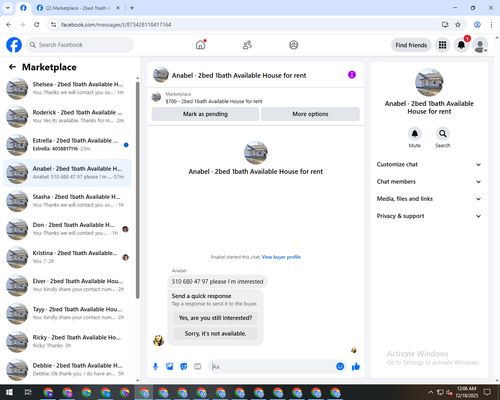The height and width of the screenshot is (400, 500).
Task: Search in conversation with the magnifier icon
Action: 443,134
